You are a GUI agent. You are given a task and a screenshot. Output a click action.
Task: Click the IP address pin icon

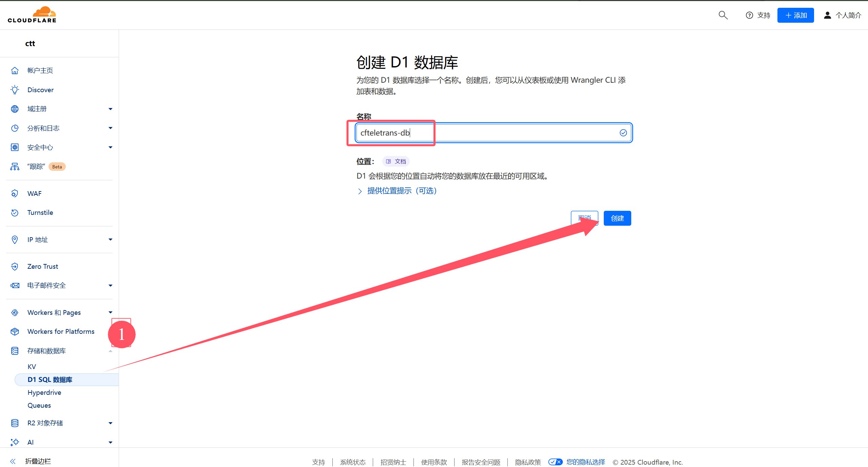coord(15,240)
